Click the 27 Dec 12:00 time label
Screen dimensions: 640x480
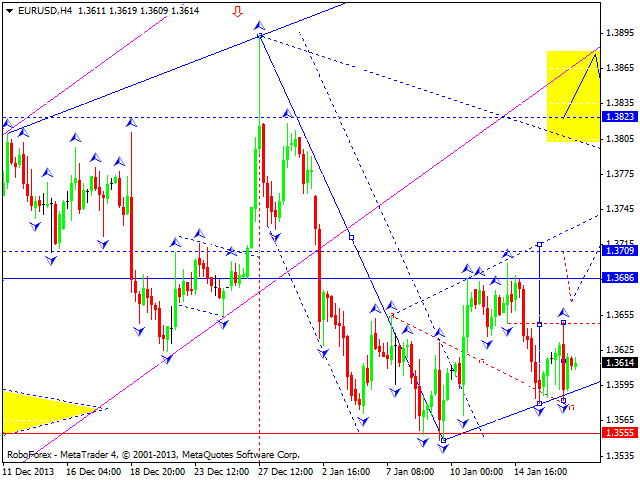[x=286, y=471]
